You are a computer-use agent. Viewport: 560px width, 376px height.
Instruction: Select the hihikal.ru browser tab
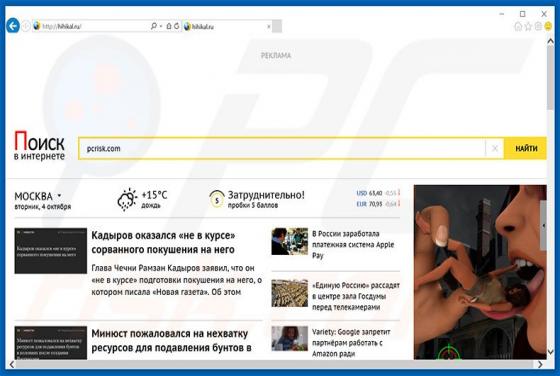[227, 26]
